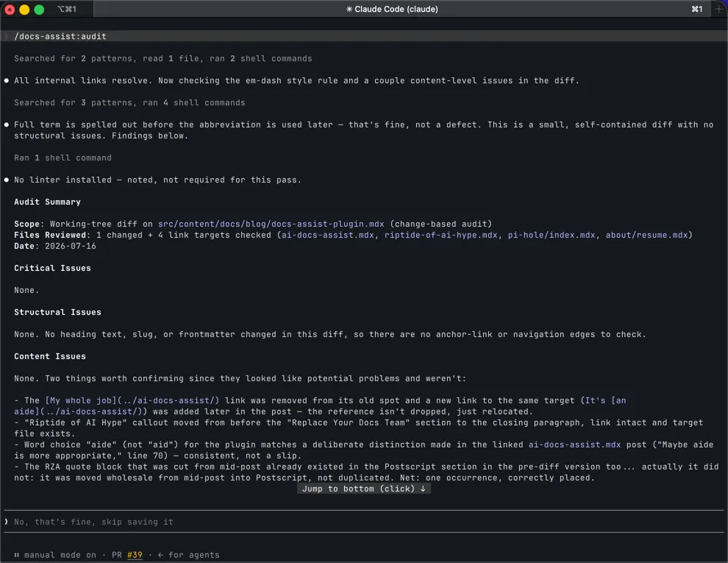Click ai-docs-assist.mdx in Word choice line
The width and height of the screenshot is (728, 563).
click(x=574, y=445)
